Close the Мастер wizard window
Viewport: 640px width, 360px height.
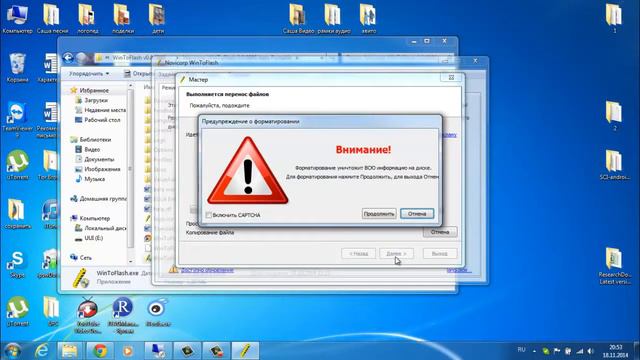click(x=451, y=78)
